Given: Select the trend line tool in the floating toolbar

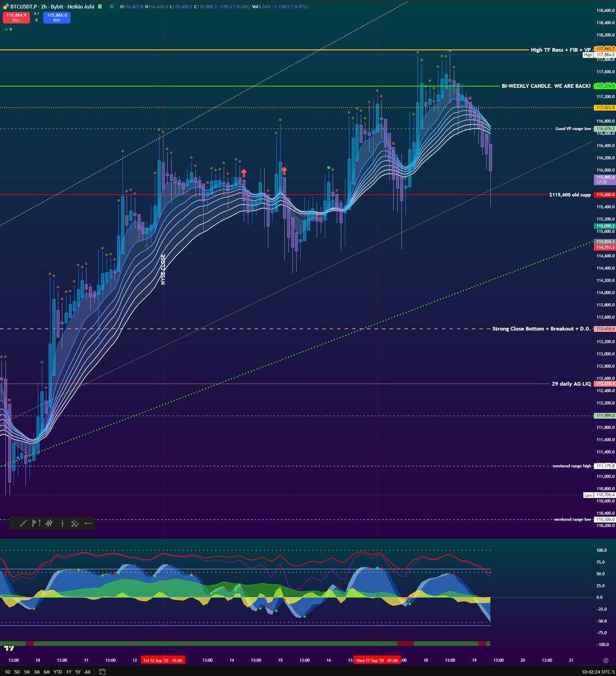Looking at the screenshot, I should [x=23, y=523].
